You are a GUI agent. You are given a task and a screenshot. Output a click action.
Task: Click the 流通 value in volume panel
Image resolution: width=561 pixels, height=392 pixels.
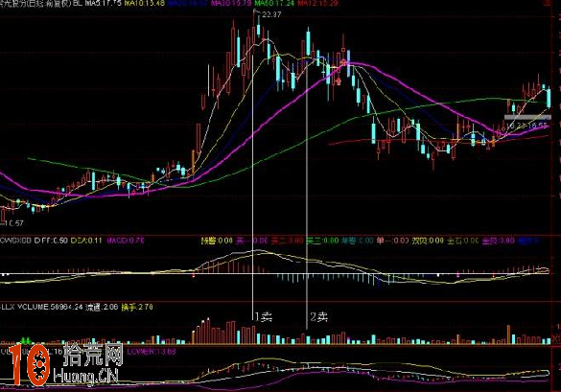[102, 307]
